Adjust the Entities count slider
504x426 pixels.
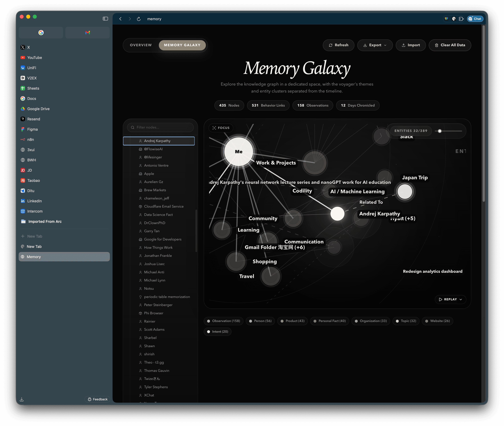click(440, 131)
